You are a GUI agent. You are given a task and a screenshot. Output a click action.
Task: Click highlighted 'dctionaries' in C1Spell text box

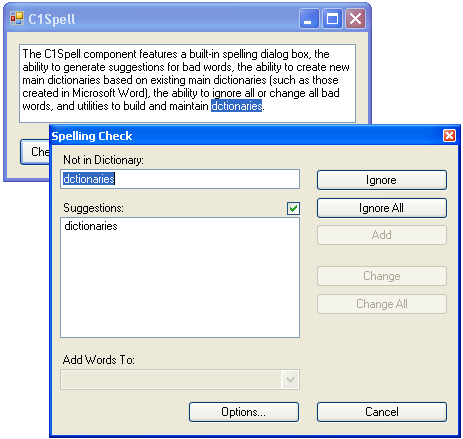point(237,106)
